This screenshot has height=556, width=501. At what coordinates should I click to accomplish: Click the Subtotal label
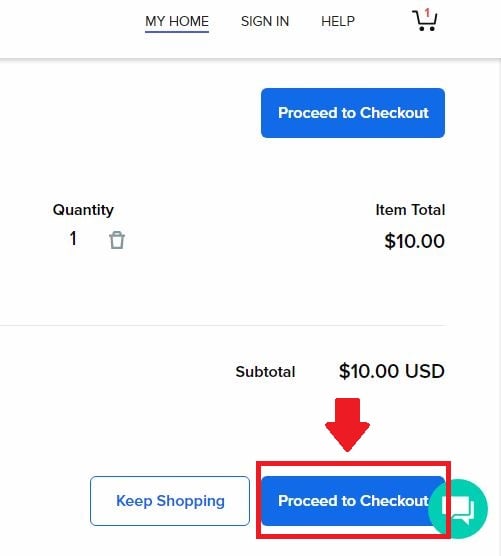[x=265, y=372]
